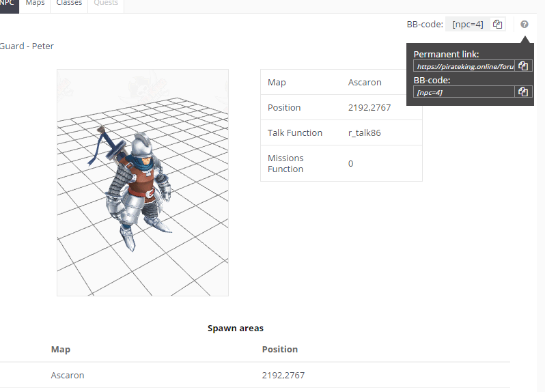Copy the permanent link in the popup
The height and width of the screenshot is (392, 545).
coord(523,66)
